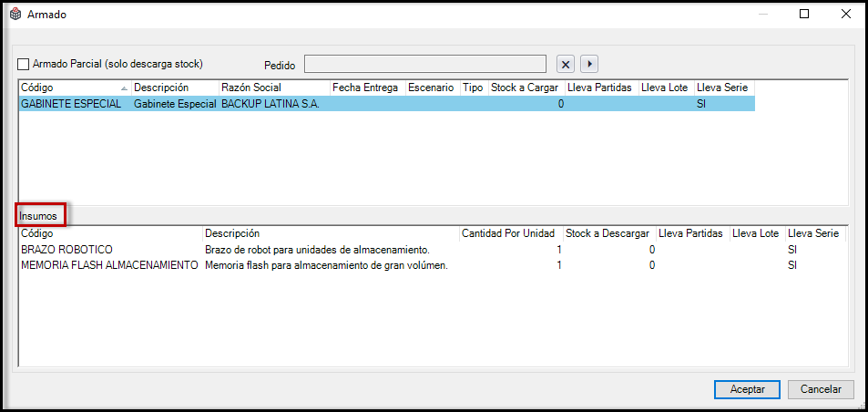Select the GABINETE ESPECIAL row
Screen dimensions: 868x412
[x=386, y=104]
